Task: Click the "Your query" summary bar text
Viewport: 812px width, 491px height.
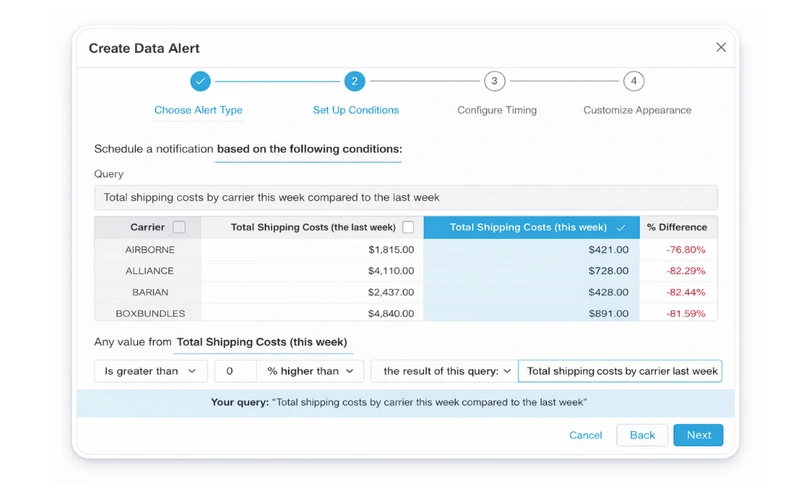Action: [x=399, y=402]
